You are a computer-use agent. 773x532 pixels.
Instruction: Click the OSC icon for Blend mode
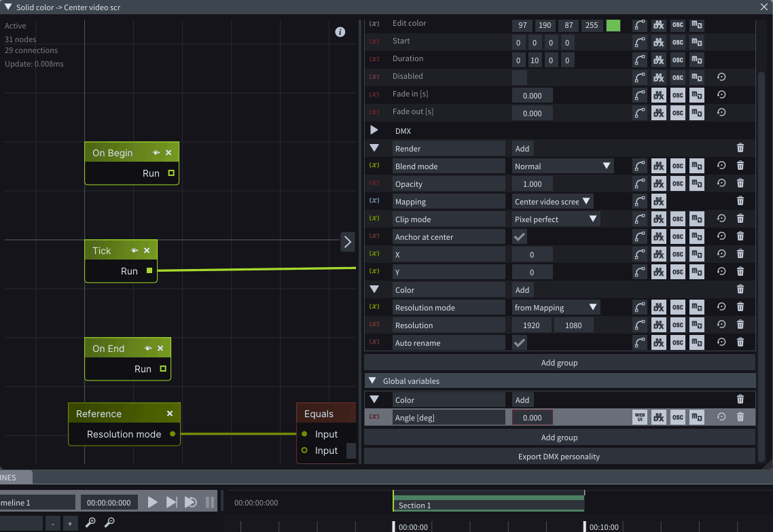point(677,166)
